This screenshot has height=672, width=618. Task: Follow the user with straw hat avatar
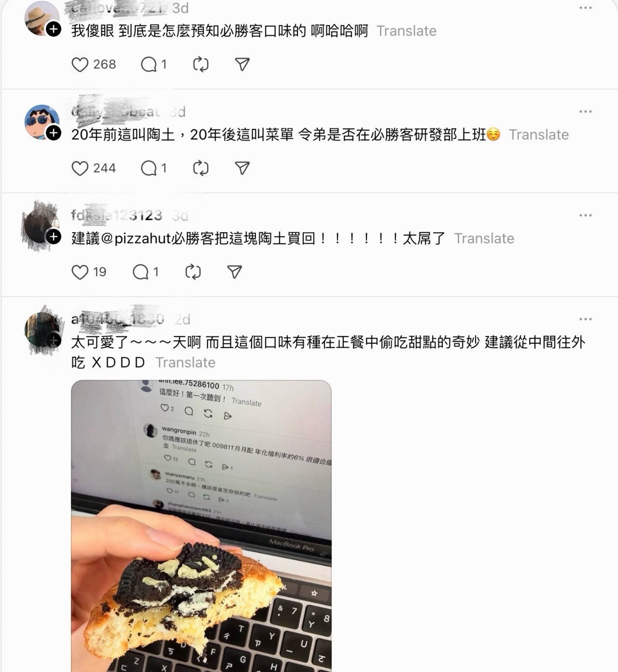[x=54, y=29]
